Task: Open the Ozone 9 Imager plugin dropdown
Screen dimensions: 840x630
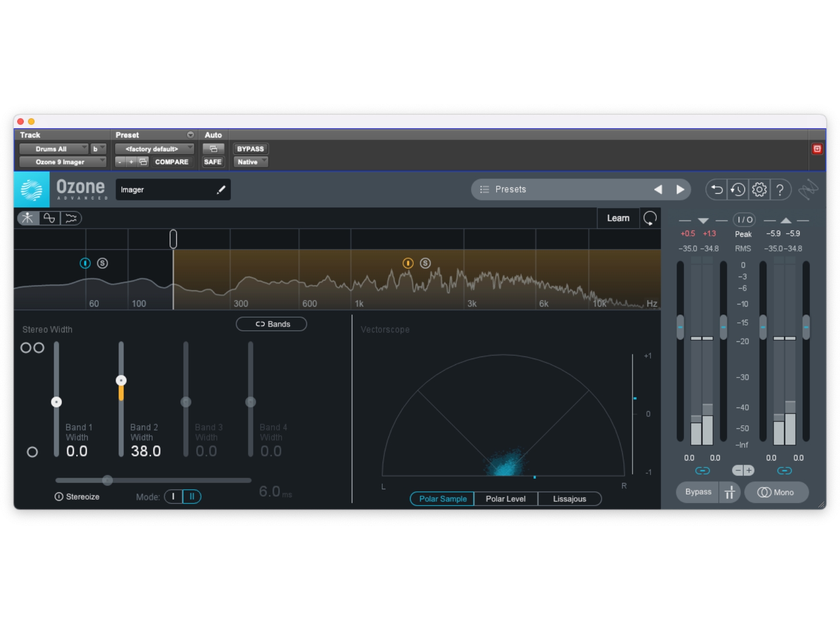Action: 63,162
